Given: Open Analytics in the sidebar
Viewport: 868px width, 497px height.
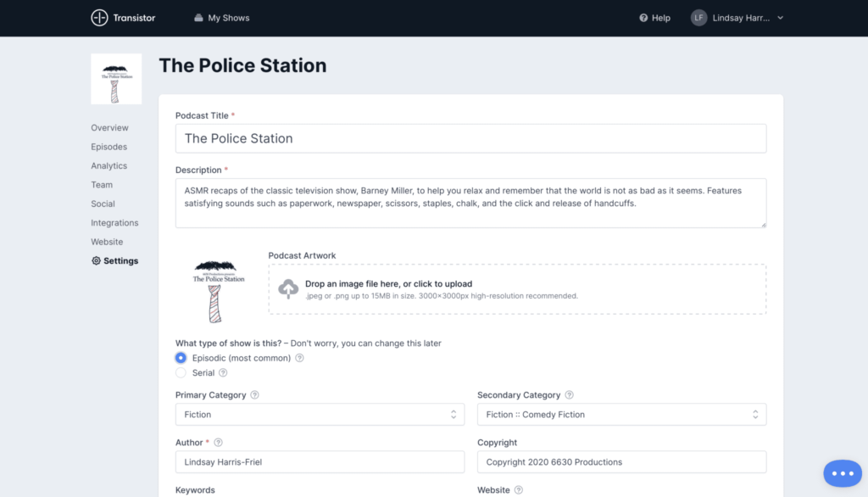Looking at the screenshot, I should (x=108, y=166).
